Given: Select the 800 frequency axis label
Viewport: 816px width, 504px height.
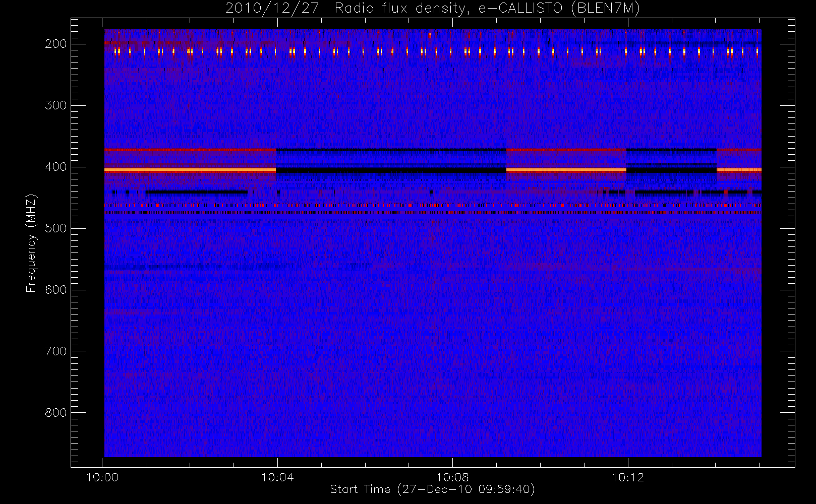Looking at the screenshot, I should pos(55,413).
